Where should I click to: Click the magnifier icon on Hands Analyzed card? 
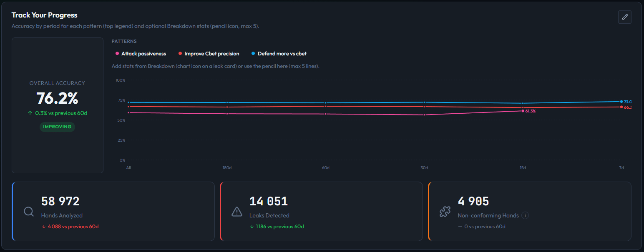(29, 212)
